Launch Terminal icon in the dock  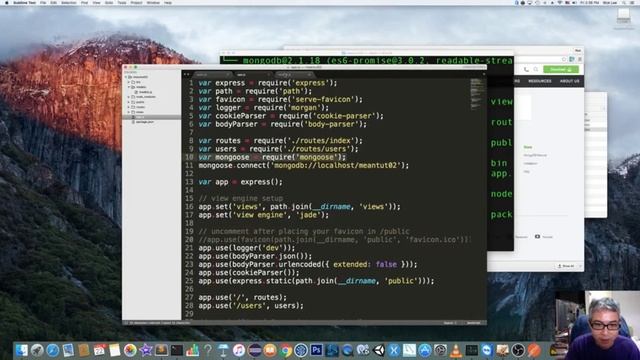[177, 350]
